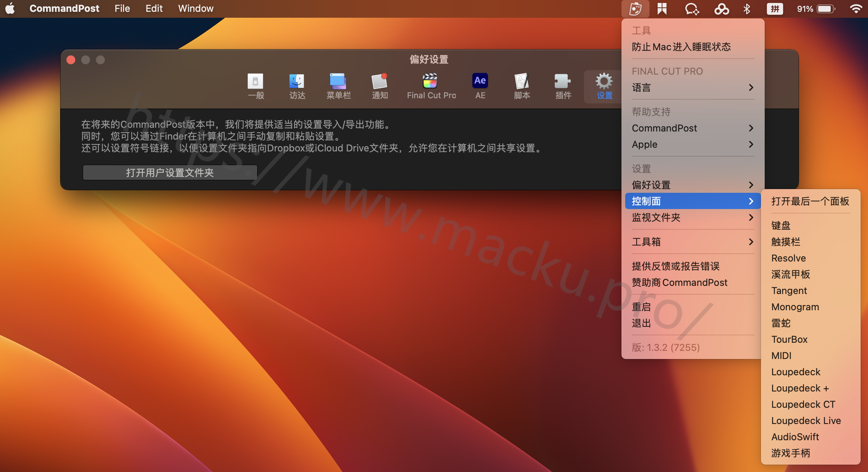Open the Window menu
Image resolution: width=868 pixels, height=472 pixels.
pos(196,8)
